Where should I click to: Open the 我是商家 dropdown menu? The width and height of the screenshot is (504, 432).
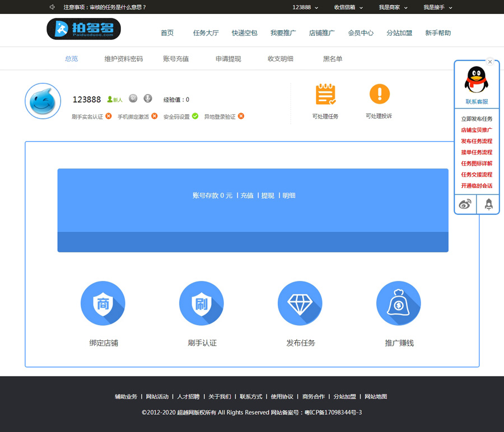pos(393,7)
